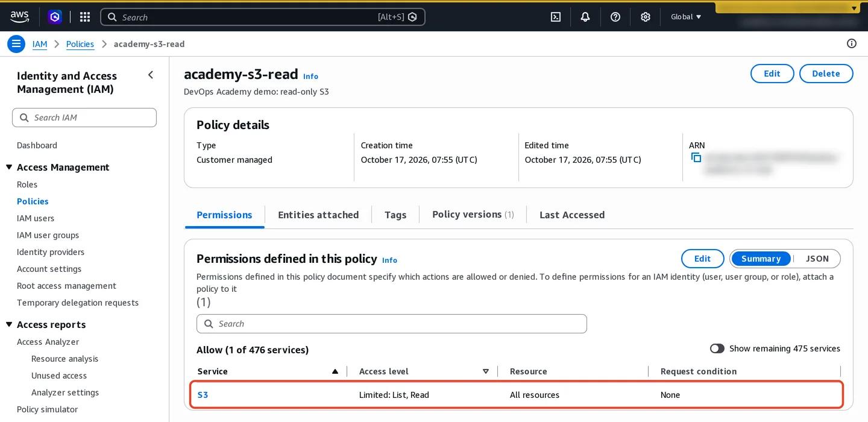Open the Global region dropdown
This screenshot has width=868, height=422.
pyautogui.click(x=686, y=17)
